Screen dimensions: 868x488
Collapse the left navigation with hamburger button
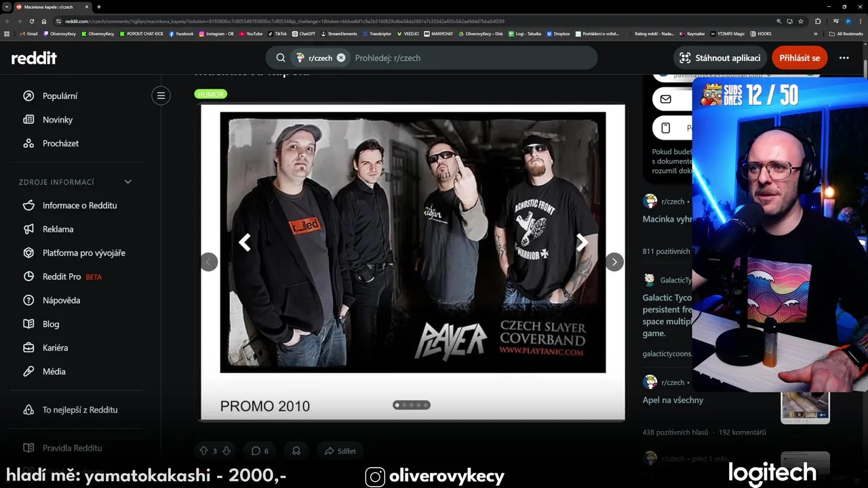(x=161, y=96)
